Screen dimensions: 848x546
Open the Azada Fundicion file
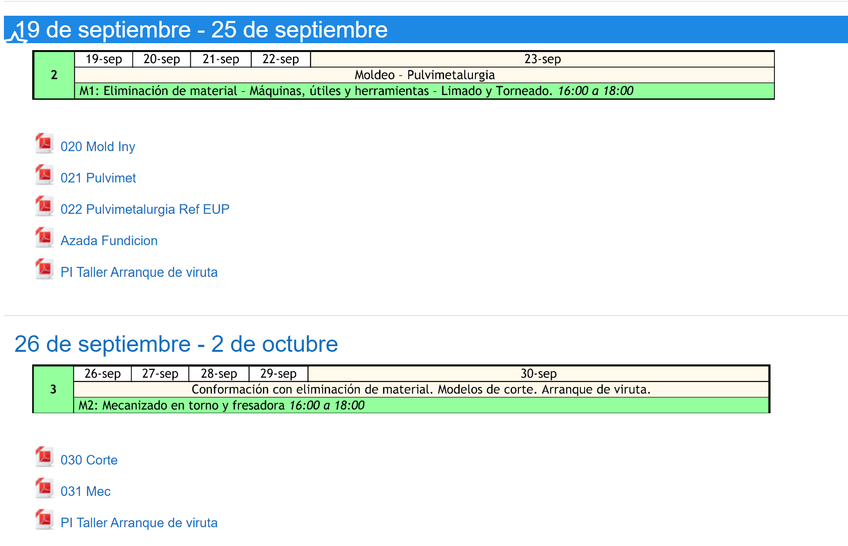point(109,241)
